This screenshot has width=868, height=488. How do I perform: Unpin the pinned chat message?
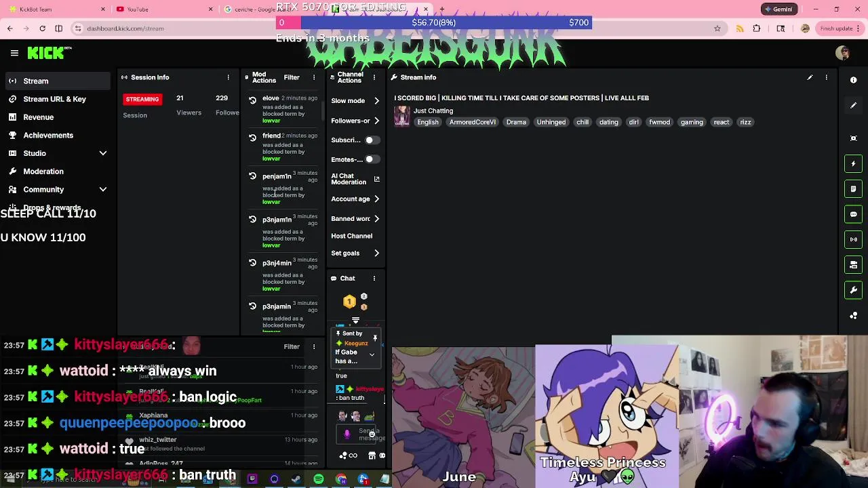(x=375, y=338)
